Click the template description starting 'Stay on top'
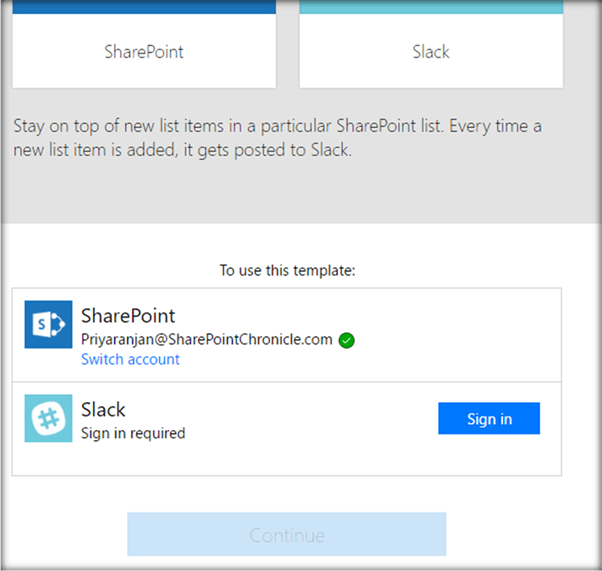602x571 pixels. [277, 138]
